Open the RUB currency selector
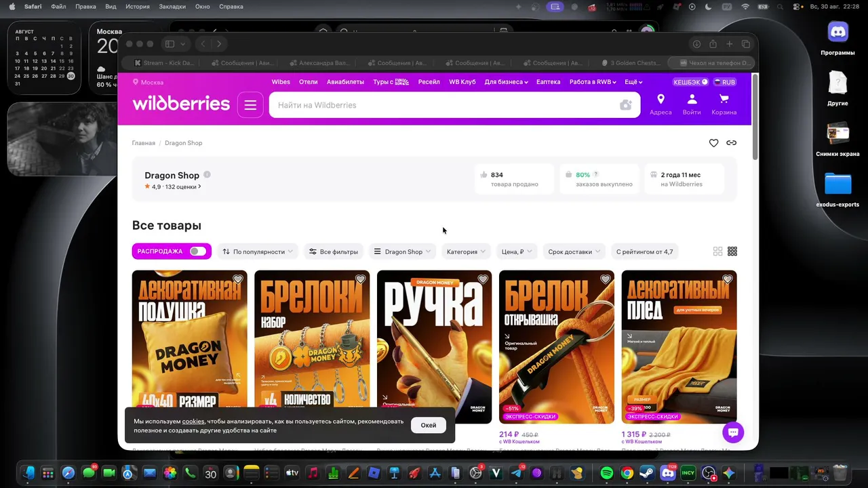The image size is (868, 488). [724, 82]
